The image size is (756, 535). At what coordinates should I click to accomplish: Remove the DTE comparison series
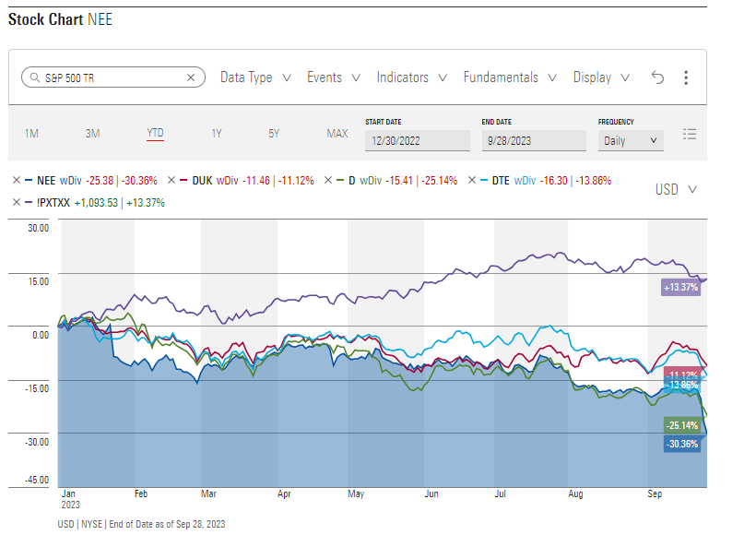tap(471, 181)
